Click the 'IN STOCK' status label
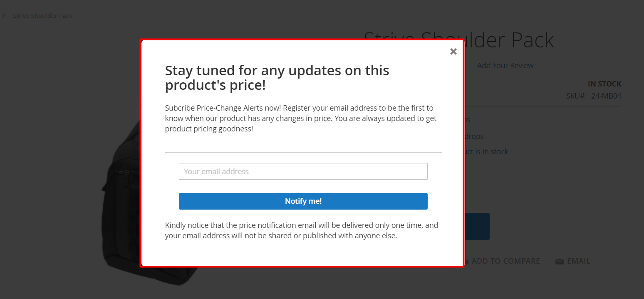 (604, 84)
